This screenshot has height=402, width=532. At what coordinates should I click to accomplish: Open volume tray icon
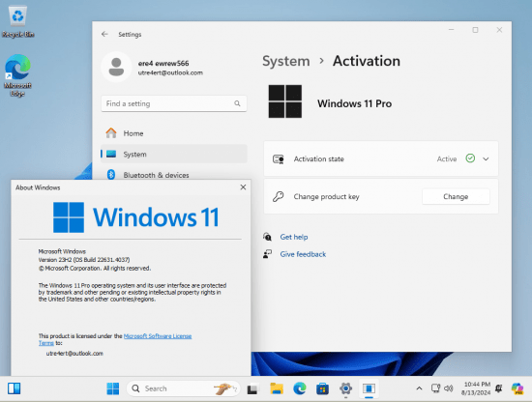[449, 388]
